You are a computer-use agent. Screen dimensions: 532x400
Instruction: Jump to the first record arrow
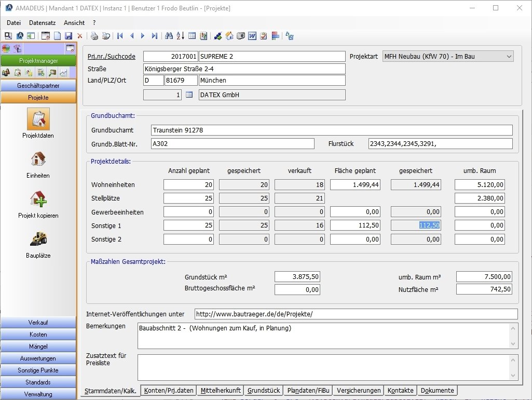120,36
